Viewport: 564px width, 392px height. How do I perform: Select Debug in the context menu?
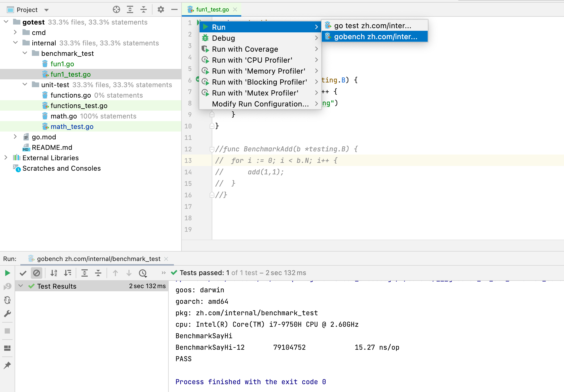tap(260, 38)
